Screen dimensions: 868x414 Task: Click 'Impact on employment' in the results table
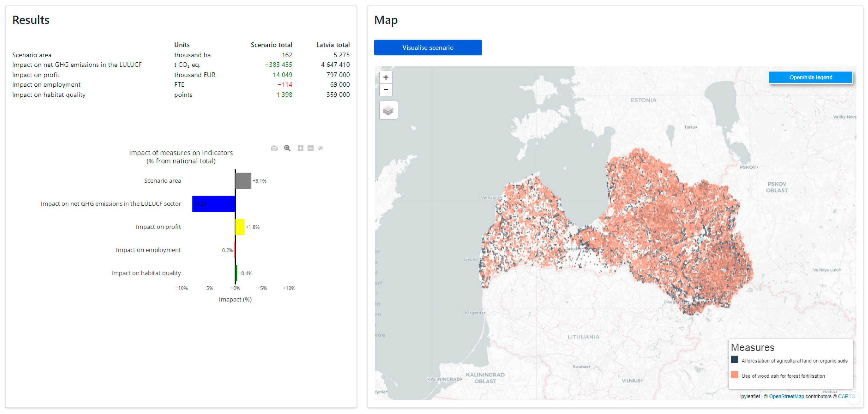(46, 85)
